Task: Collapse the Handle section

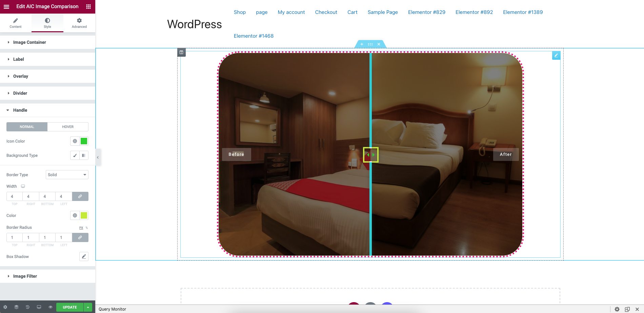Action: click(x=47, y=110)
